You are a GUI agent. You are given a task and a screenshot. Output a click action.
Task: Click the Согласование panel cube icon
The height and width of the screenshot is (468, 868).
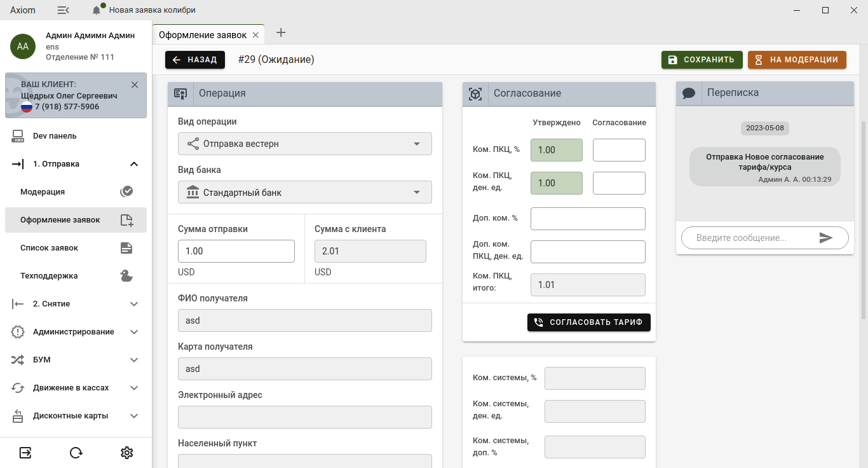click(475, 93)
